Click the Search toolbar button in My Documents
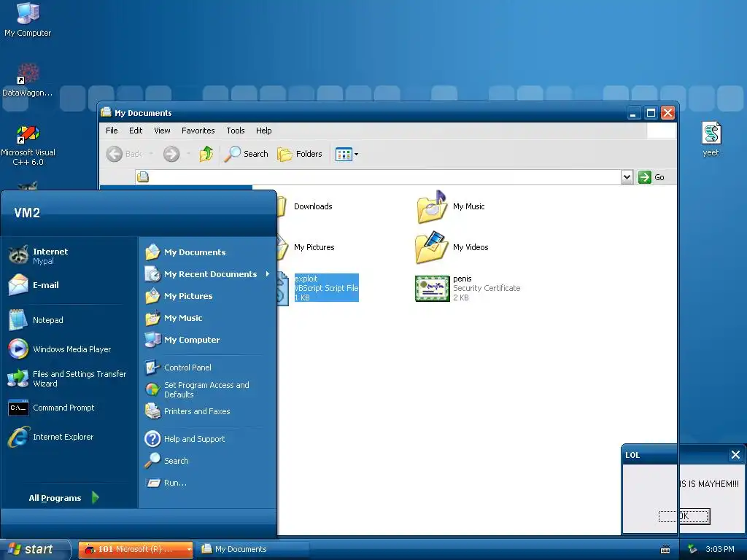The image size is (747, 560). pyautogui.click(x=246, y=154)
